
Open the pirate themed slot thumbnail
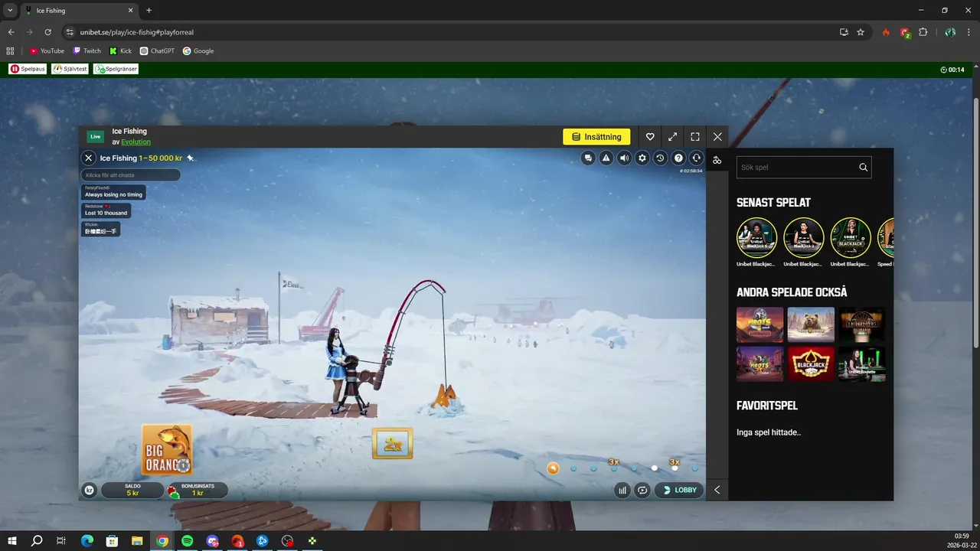point(760,324)
